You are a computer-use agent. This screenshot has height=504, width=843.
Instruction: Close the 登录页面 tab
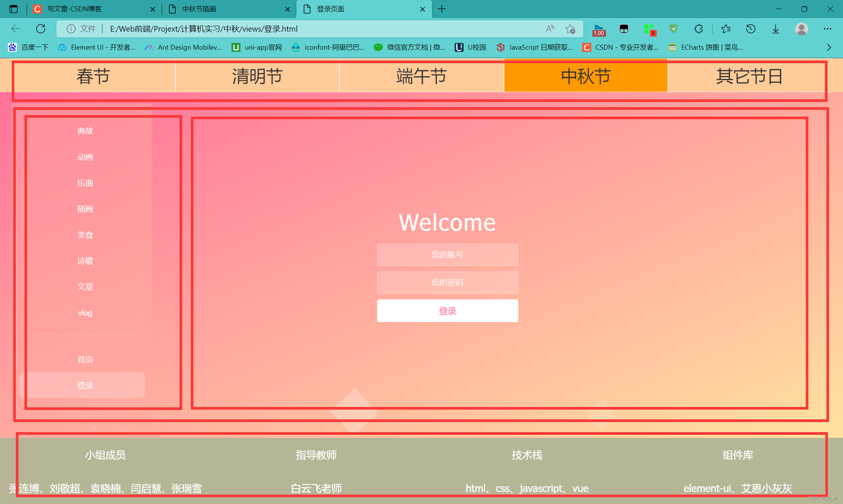click(422, 9)
